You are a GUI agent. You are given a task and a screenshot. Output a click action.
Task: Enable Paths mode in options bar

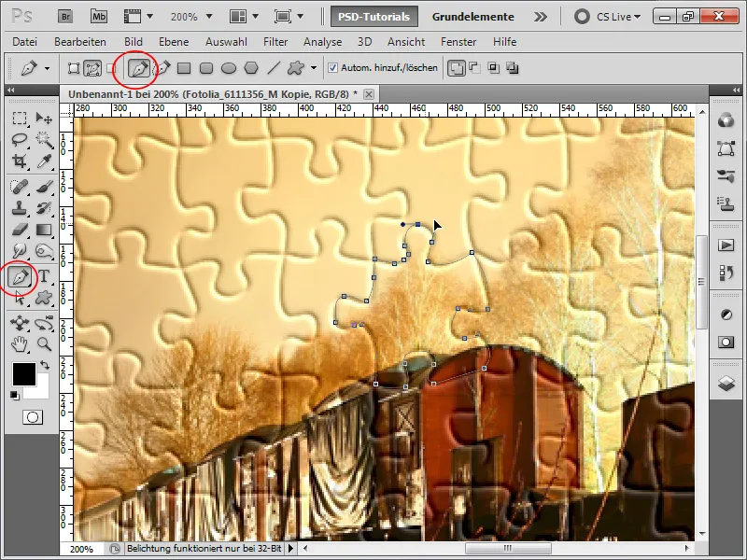click(92, 68)
